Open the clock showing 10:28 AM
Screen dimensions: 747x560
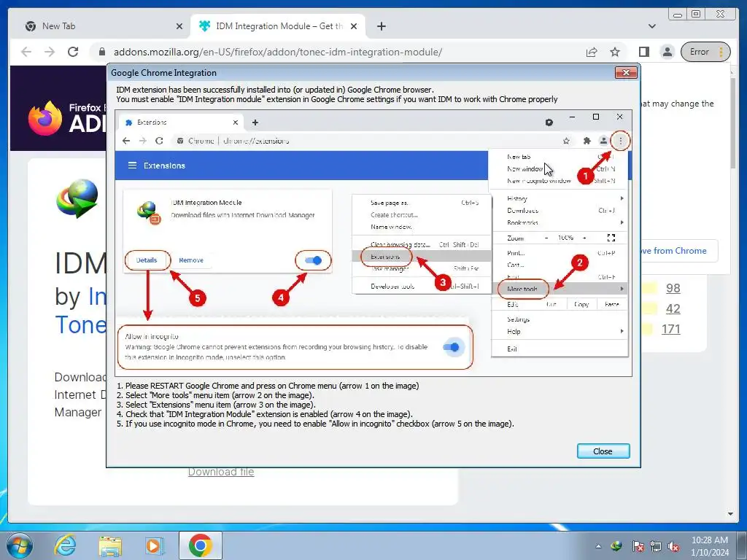(x=710, y=546)
